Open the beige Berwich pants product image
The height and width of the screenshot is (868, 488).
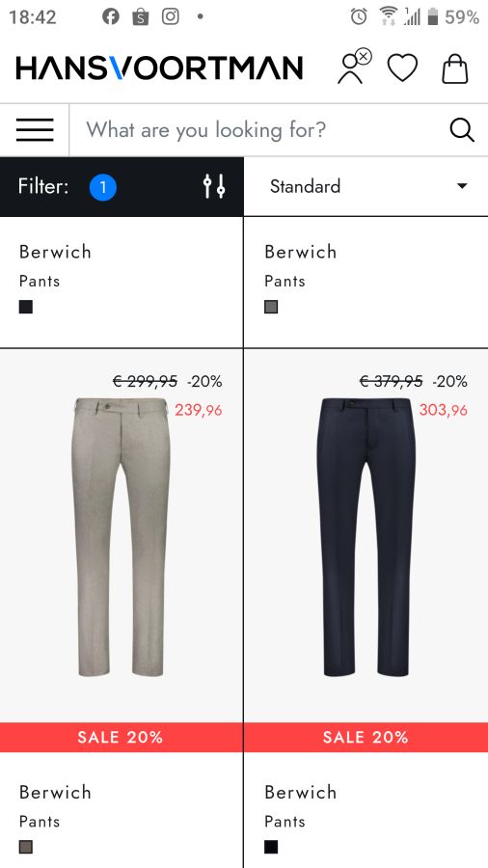(x=121, y=537)
